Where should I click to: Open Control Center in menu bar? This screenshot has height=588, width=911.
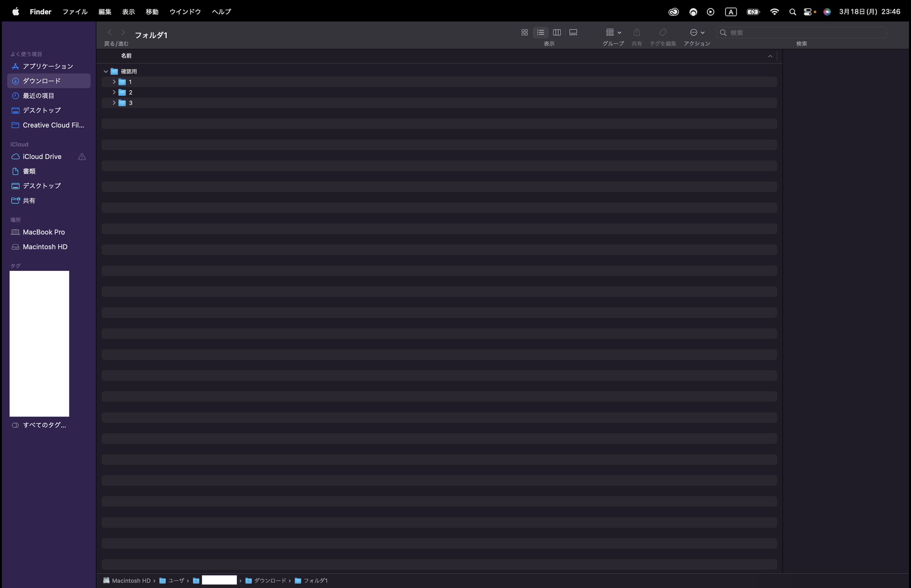808,12
